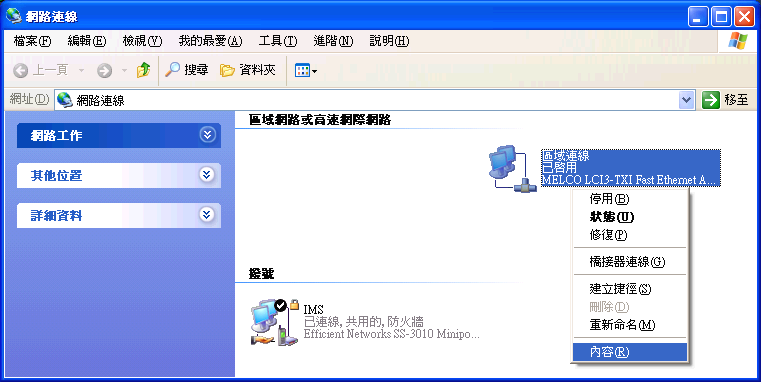Expand the 詳細資料 sidebar panel
The image size is (761, 382).
(207, 214)
